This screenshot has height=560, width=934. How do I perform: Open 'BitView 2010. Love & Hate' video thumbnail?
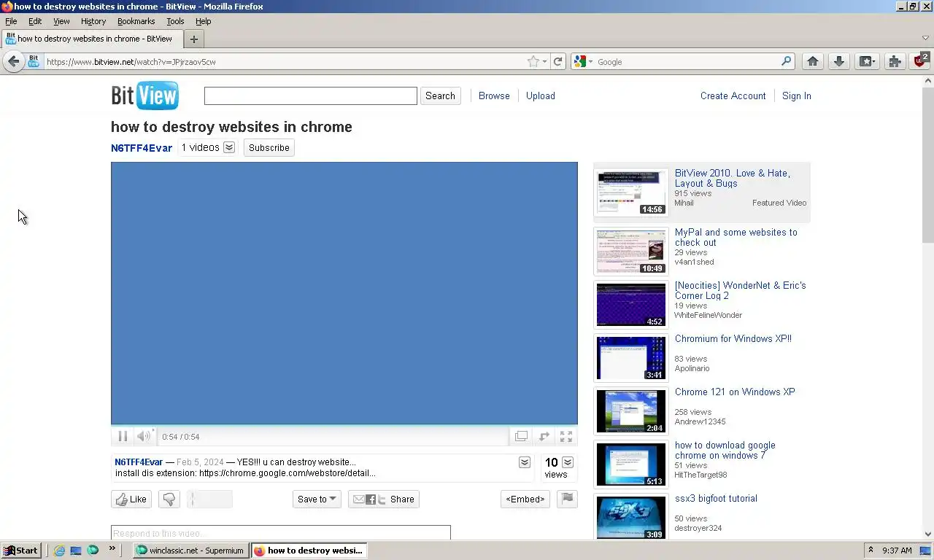click(x=631, y=192)
